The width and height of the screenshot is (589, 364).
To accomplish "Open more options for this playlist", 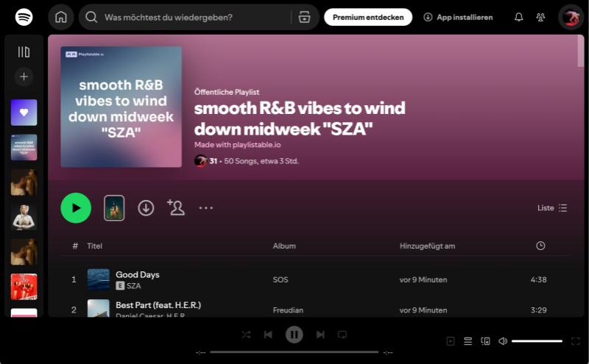I will [x=206, y=208].
